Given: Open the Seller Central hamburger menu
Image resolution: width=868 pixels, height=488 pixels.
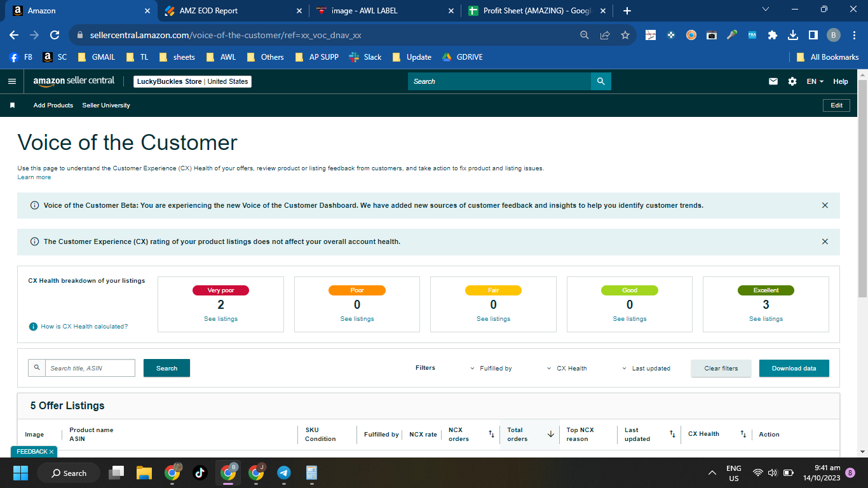Looking at the screenshot, I should tap(11, 81).
